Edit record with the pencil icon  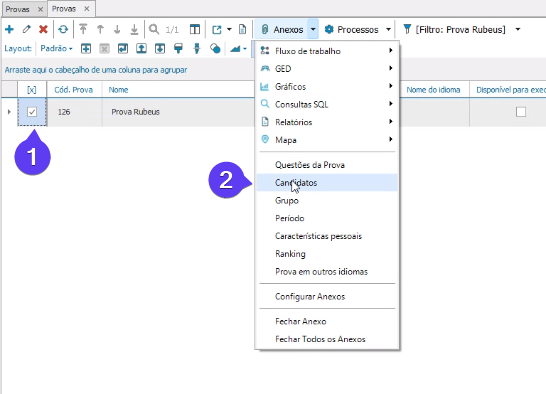tap(26, 29)
